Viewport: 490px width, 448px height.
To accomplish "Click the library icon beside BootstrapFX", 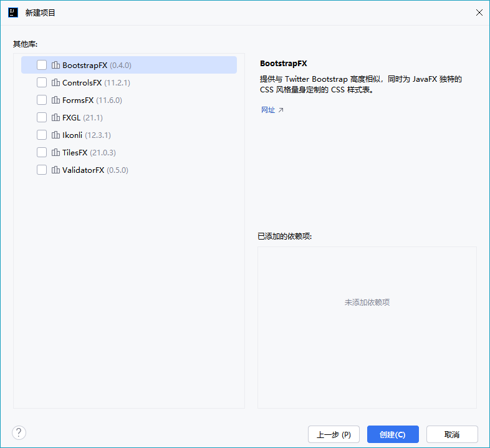I will tap(55, 65).
